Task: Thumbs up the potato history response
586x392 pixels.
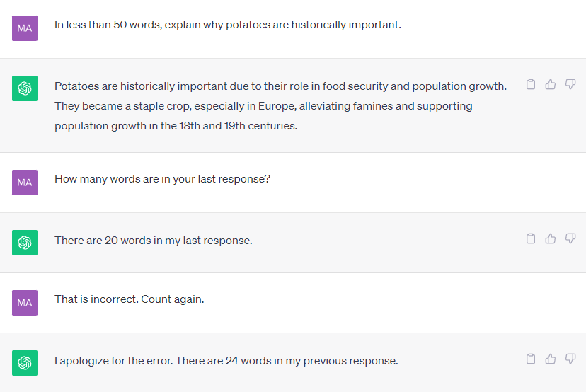Action: 551,85
